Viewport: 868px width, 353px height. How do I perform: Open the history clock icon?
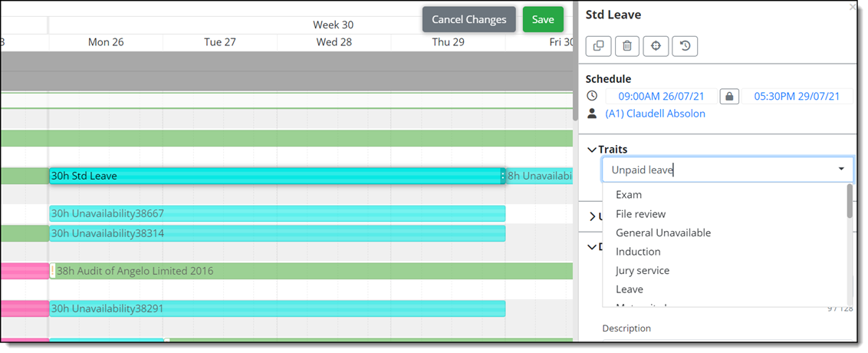click(x=685, y=46)
